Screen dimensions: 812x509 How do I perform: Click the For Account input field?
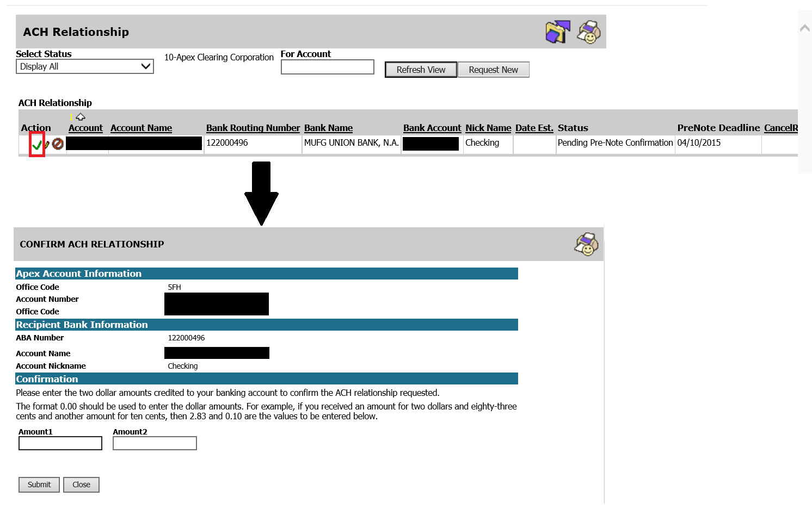point(327,67)
